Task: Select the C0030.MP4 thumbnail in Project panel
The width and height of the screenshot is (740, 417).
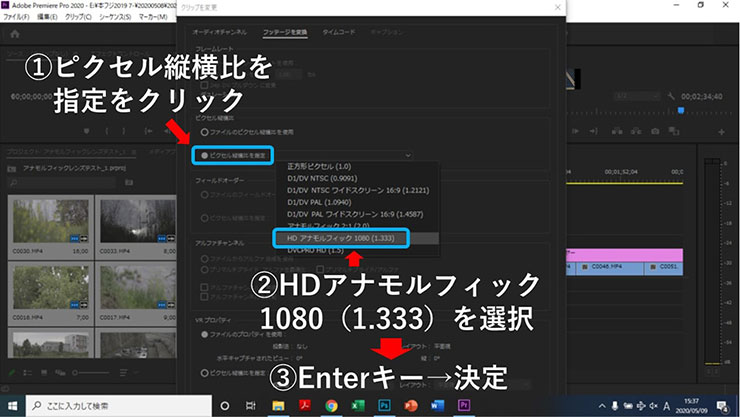Action: [50, 221]
